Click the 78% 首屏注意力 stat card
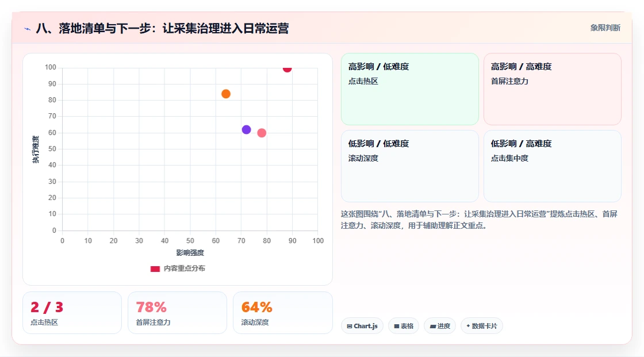 (178, 313)
